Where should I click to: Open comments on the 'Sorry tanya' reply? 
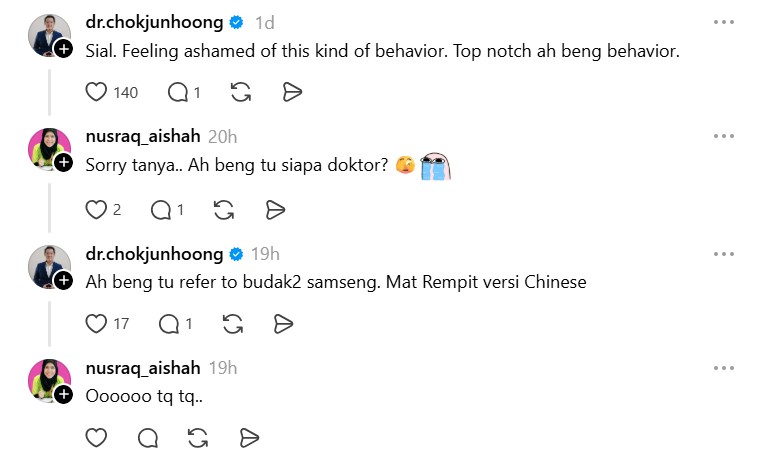[161, 210]
